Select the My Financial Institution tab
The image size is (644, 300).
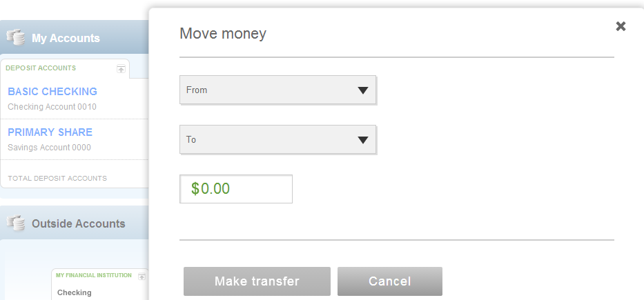coord(94,276)
